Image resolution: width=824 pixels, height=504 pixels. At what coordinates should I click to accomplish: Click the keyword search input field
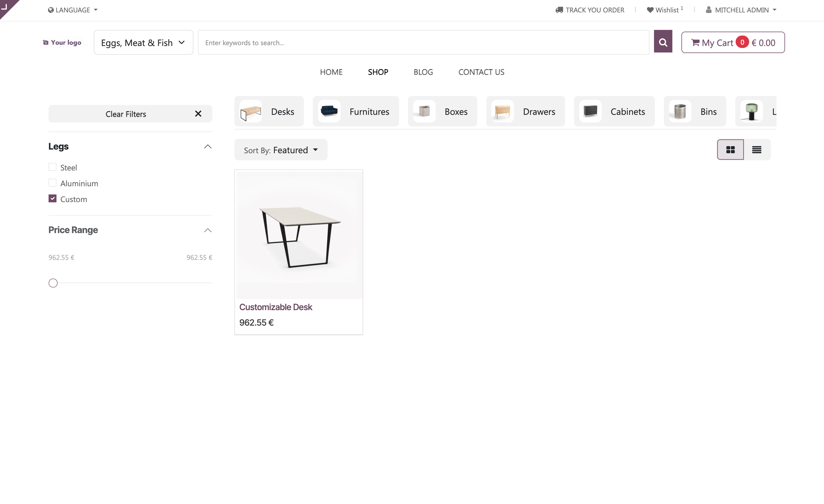pyautogui.click(x=423, y=42)
